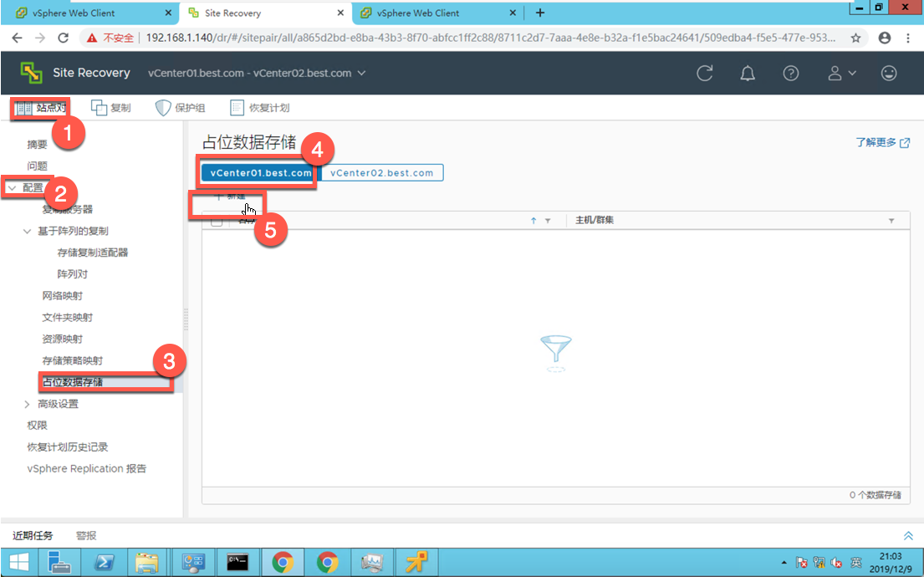Open 恢复计划历史记录 in the sidebar
Image resolution: width=924 pixels, height=577 pixels.
tap(68, 447)
